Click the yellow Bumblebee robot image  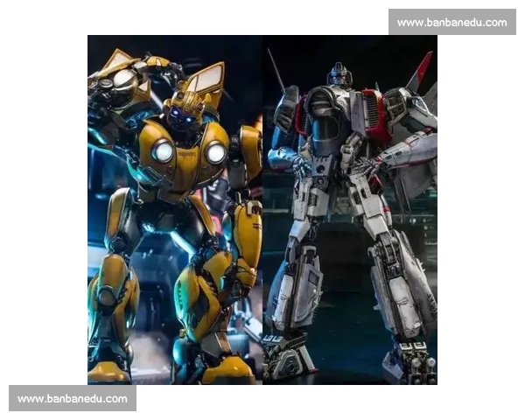point(175,210)
